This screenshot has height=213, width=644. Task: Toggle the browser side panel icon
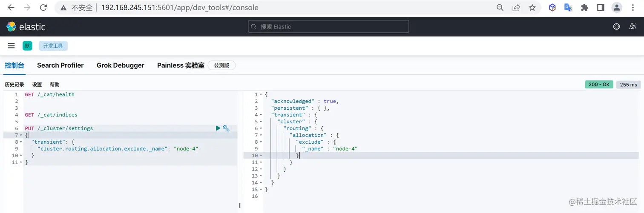[601, 8]
